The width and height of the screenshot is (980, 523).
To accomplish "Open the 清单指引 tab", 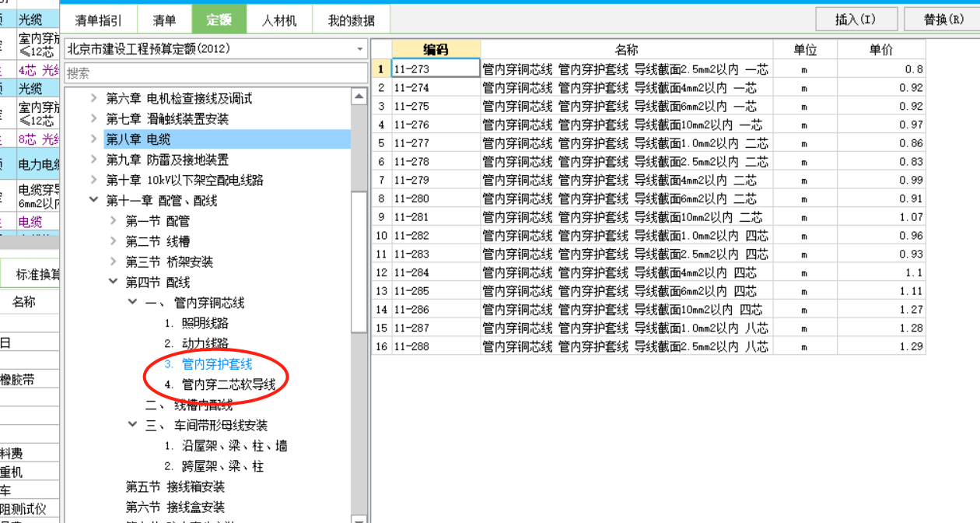I will tap(99, 19).
